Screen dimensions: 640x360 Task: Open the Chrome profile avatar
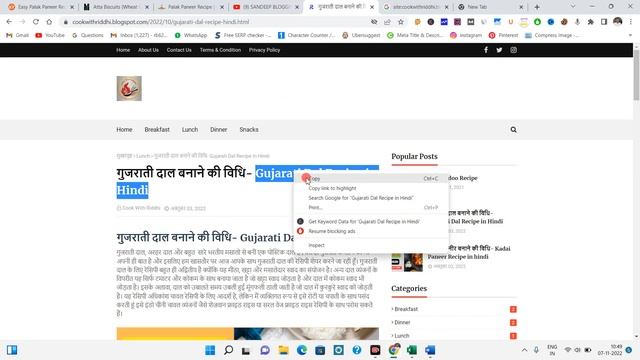(x=618, y=22)
